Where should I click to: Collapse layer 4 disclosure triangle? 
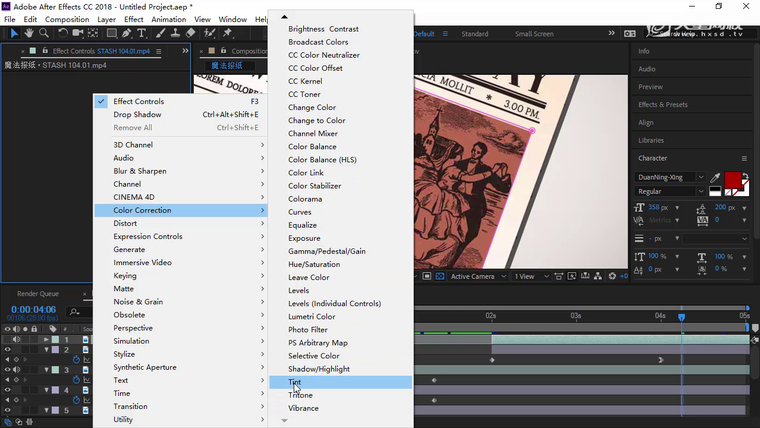tap(46, 390)
